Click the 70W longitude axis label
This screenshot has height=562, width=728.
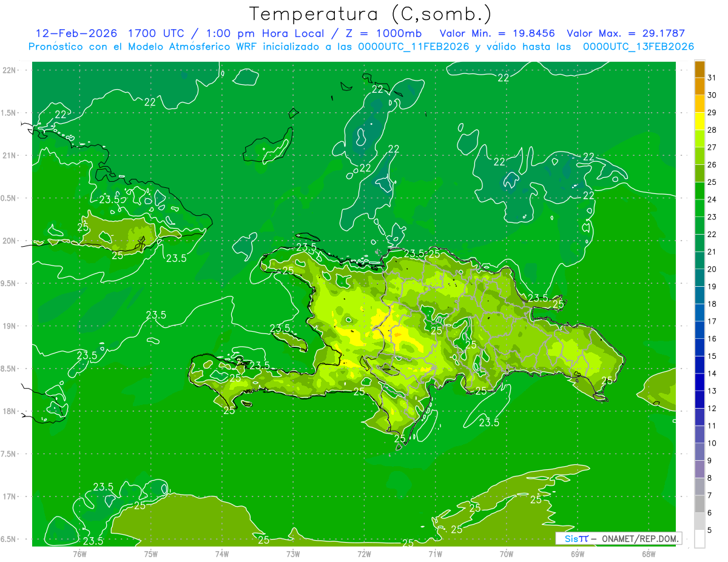506,554
